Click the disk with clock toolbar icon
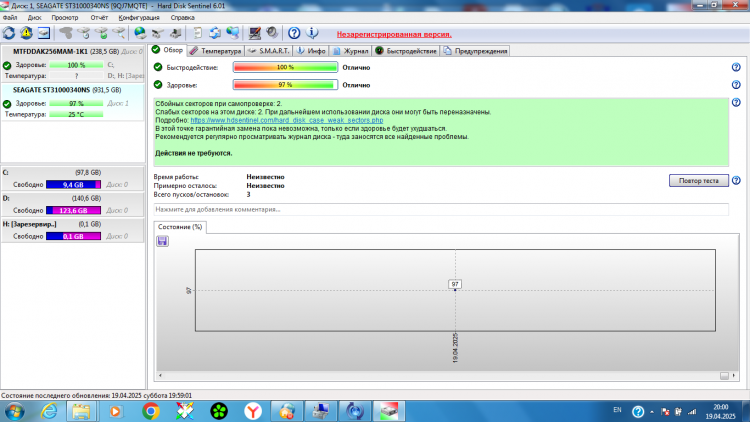Viewport: 750px width, 422px height. point(84,33)
